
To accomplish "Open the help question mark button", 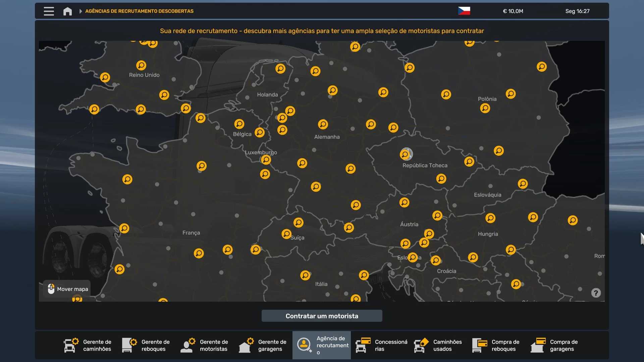I will click(596, 293).
